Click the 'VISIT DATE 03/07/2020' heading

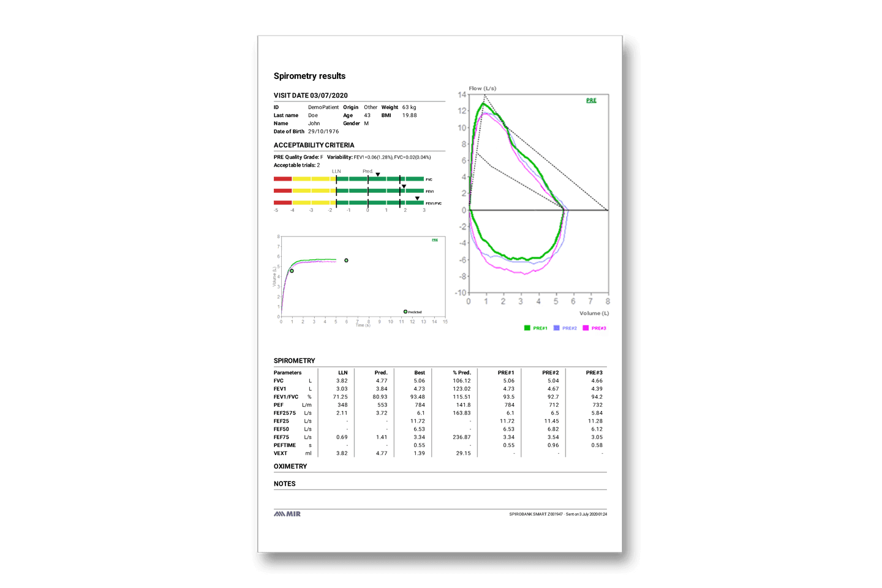tap(311, 96)
